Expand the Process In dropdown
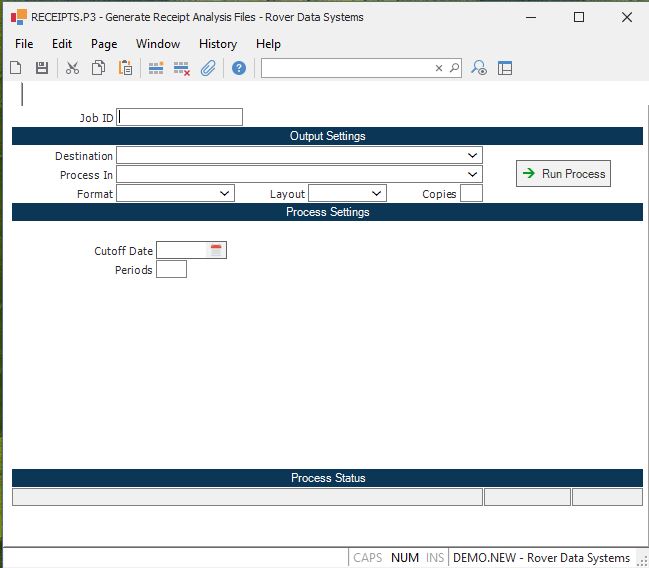649x568 pixels. (x=472, y=175)
